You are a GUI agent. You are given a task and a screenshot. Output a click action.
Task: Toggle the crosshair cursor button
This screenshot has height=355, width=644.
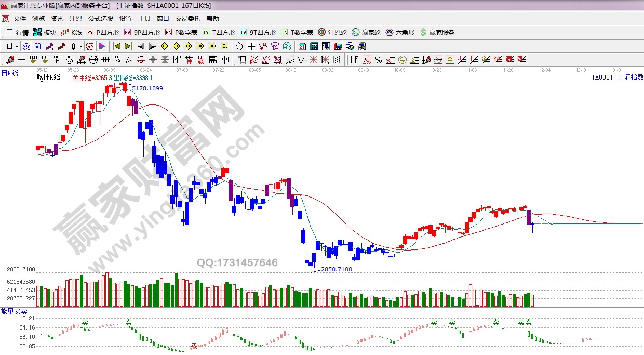[x=251, y=46]
